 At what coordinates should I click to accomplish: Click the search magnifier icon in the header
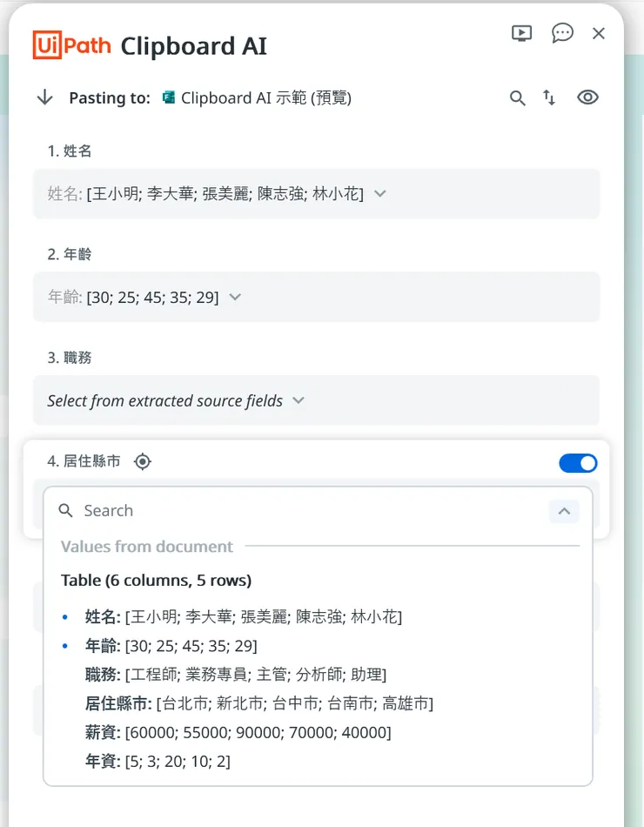518,97
